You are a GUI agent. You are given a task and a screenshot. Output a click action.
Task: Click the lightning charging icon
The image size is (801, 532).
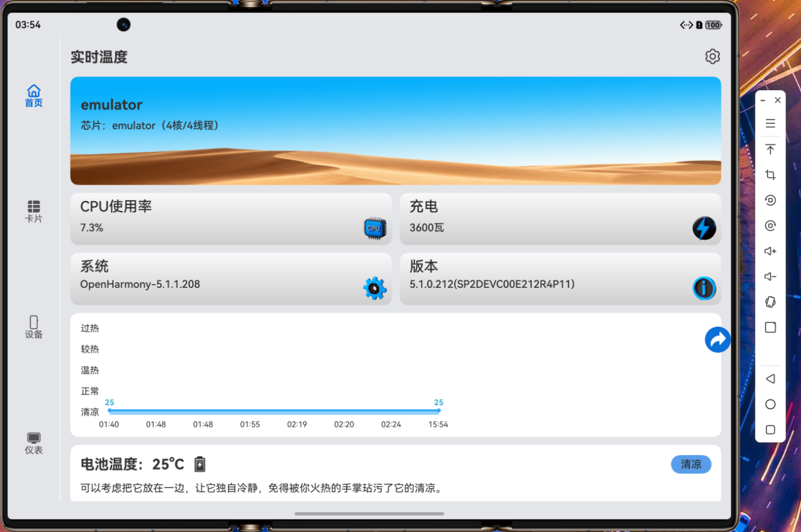pyautogui.click(x=703, y=228)
